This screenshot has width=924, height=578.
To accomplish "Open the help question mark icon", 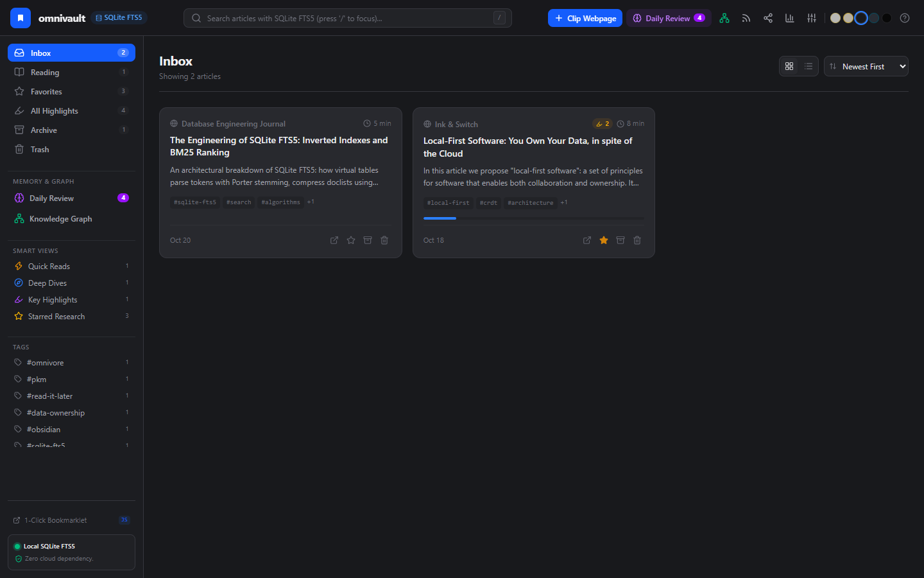I will 905,18.
